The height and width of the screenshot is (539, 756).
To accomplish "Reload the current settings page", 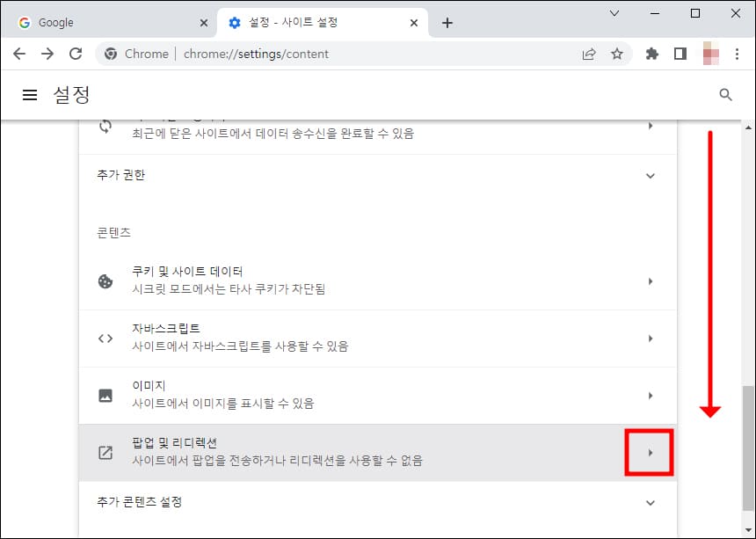I will pyautogui.click(x=76, y=54).
